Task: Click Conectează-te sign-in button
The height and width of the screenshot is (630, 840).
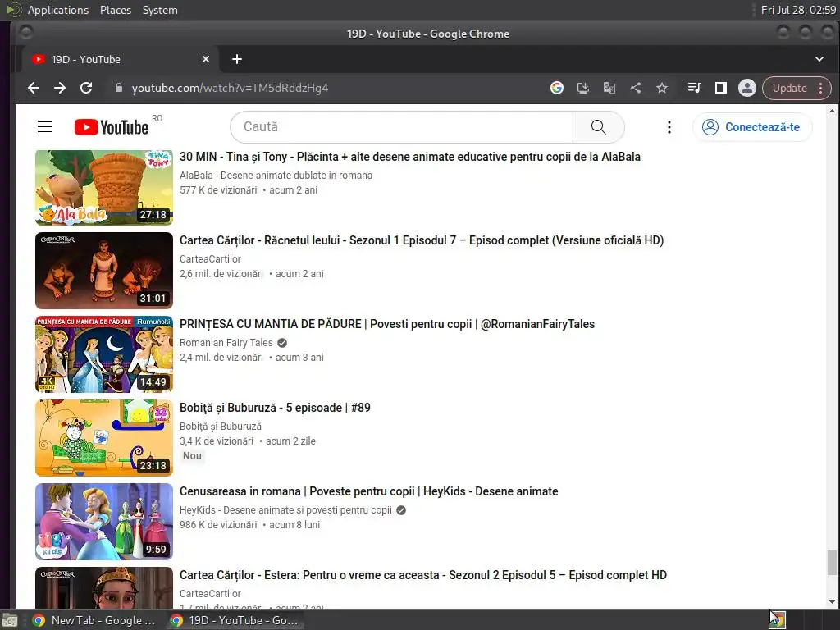Action: 752,127
